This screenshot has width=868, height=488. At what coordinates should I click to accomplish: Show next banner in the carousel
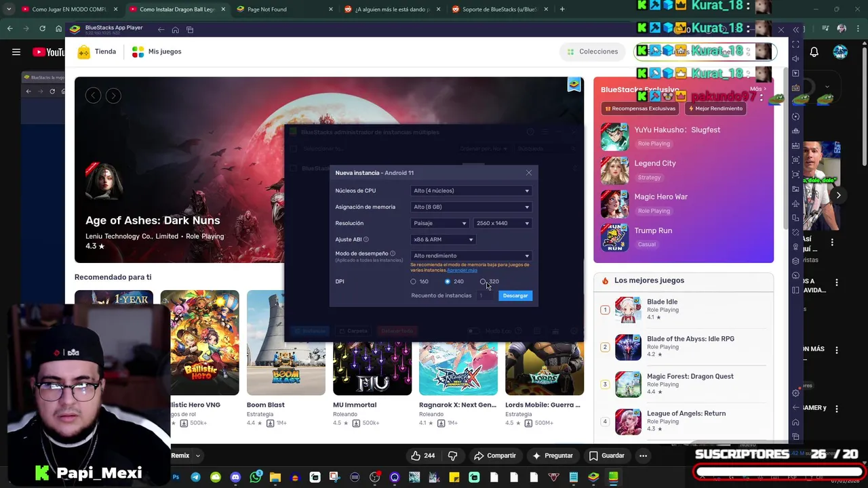pyautogui.click(x=113, y=96)
